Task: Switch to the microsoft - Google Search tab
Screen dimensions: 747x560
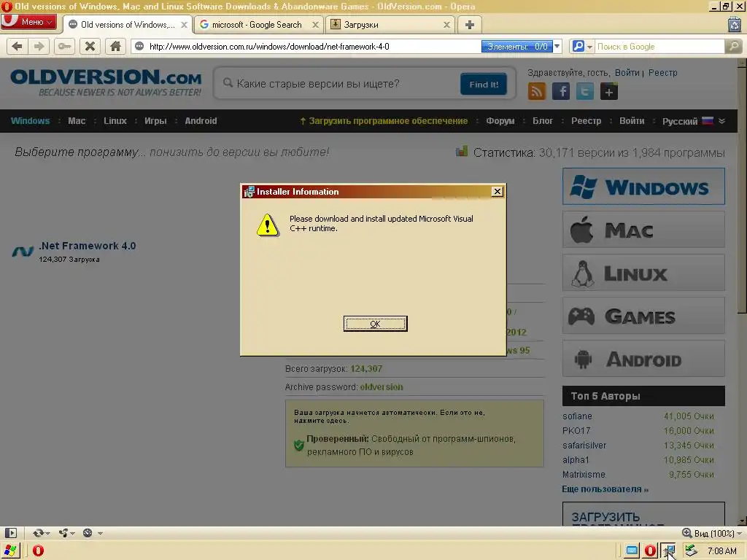Action: (256, 25)
